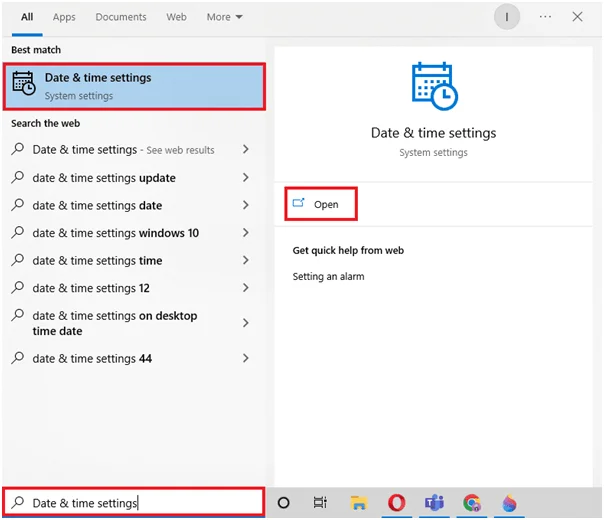The width and height of the screenshot is (604, 520).
Task: Open Microsoft Teams from the taskbar
Action: [x=434, y=503]
